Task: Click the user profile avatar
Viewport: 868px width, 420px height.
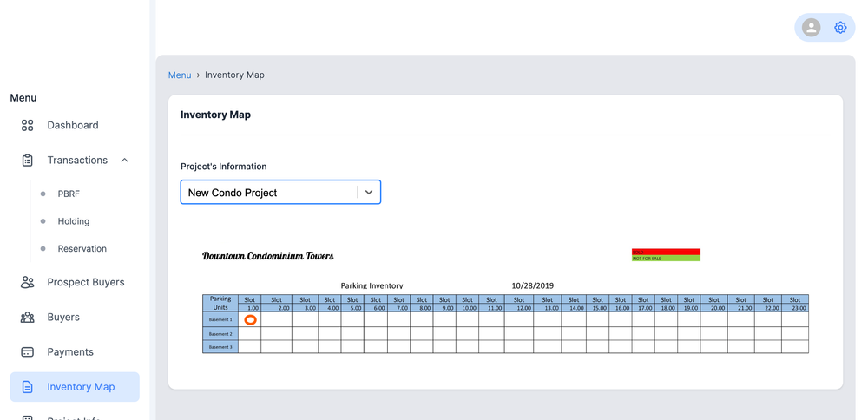Action: [812, 28]
